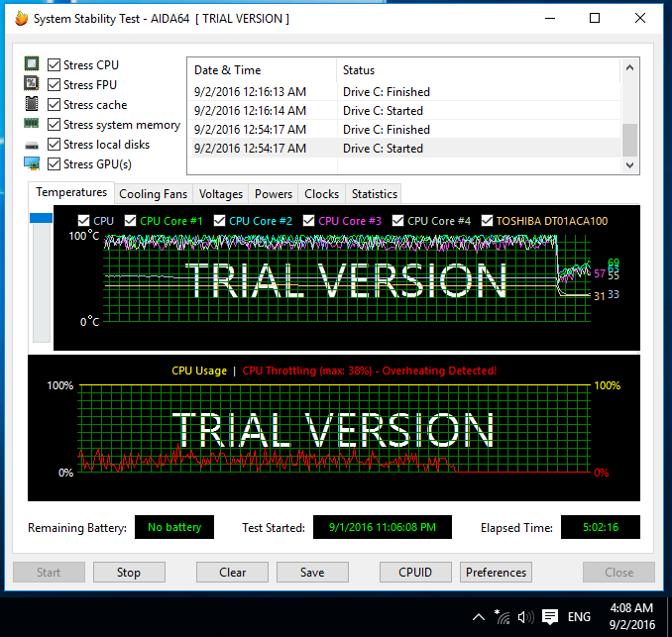Click the disk drive icon beside Stress local disks
The width and height of the screenshot is (672, 637).
coord(32,145)
